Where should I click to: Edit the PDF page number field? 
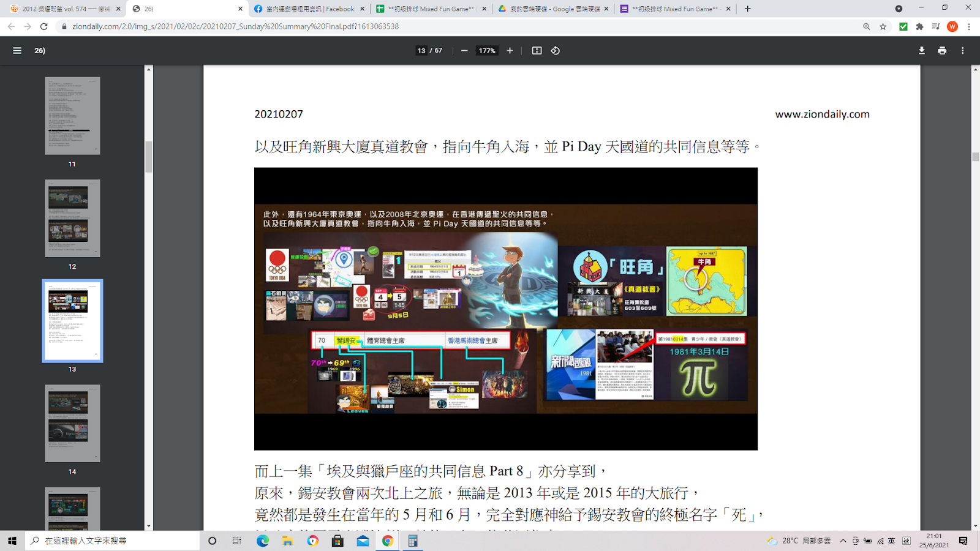click(x=421, y=51)
